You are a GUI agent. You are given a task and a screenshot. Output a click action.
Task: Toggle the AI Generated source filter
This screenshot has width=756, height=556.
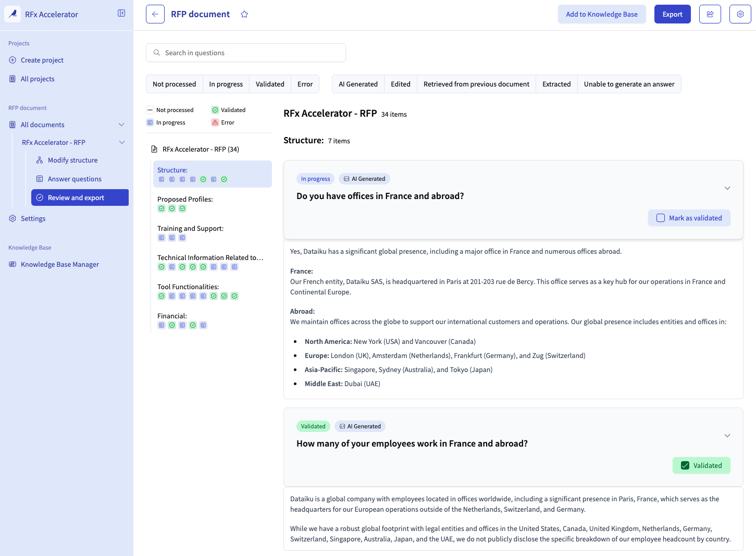358,84
